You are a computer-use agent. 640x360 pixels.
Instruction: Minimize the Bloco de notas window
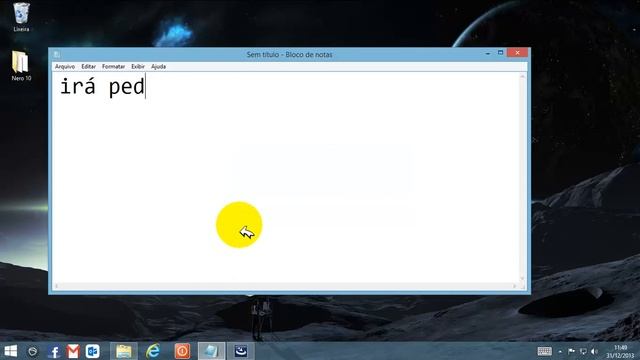coord(488,53)
